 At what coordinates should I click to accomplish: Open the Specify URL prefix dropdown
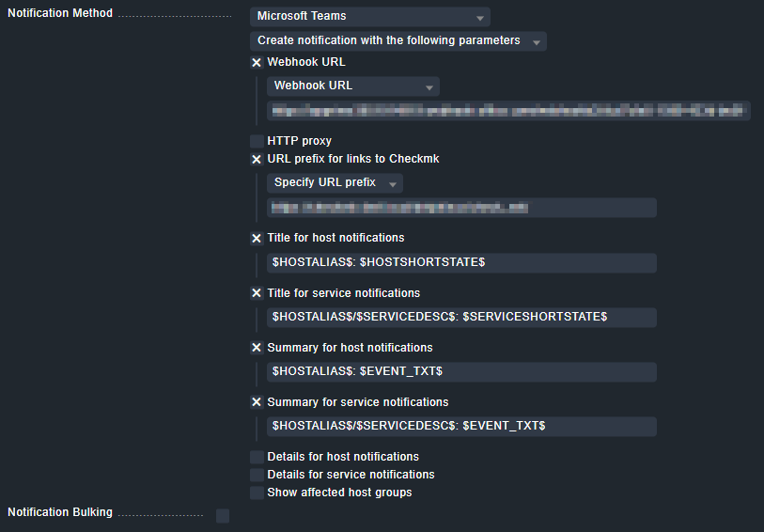click(x=335, y=183)
